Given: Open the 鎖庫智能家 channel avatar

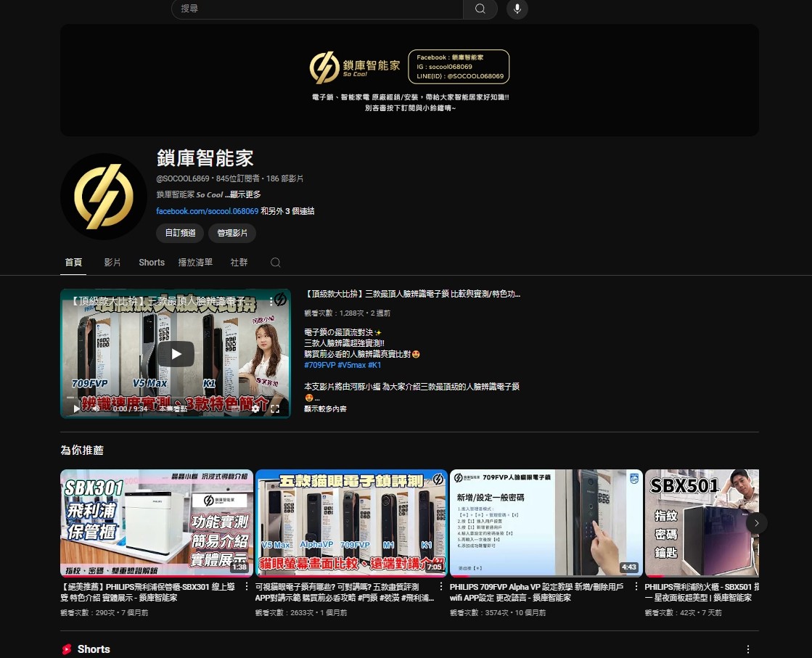Looking at the screenshot, I should [x=104, y=197].
